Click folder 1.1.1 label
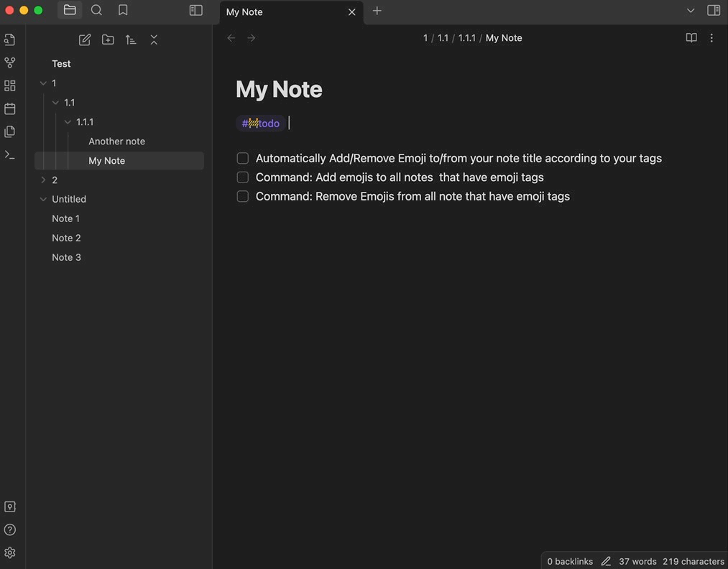The image size is (728, 569). 85,122
